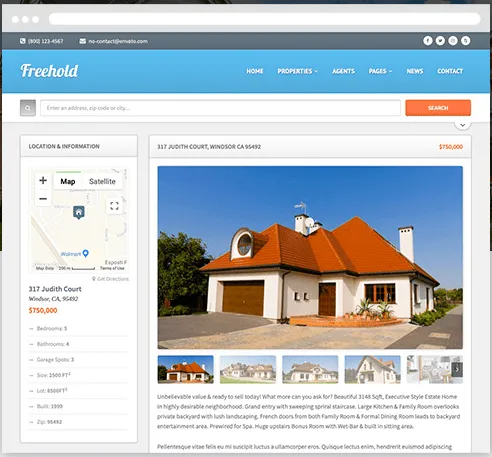Click the Size: 2500 FT row
Screen dimensions: 492x457
point(79,375)
